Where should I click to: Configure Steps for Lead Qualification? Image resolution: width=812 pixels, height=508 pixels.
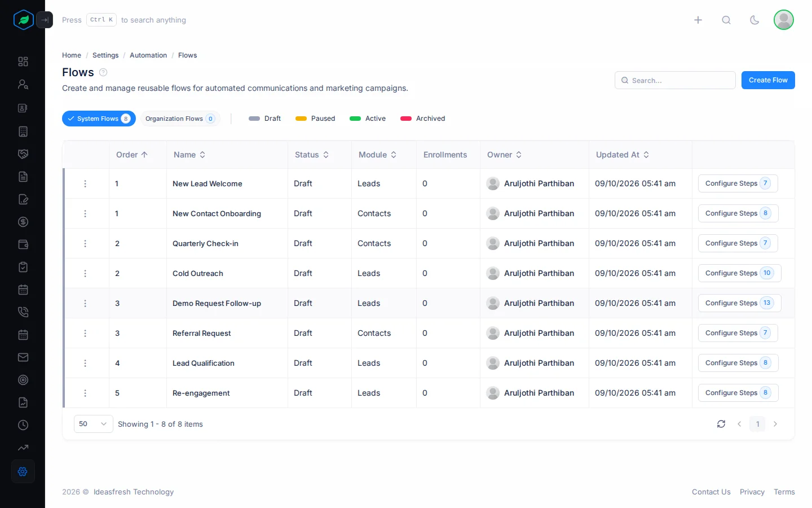click(738, 363)
